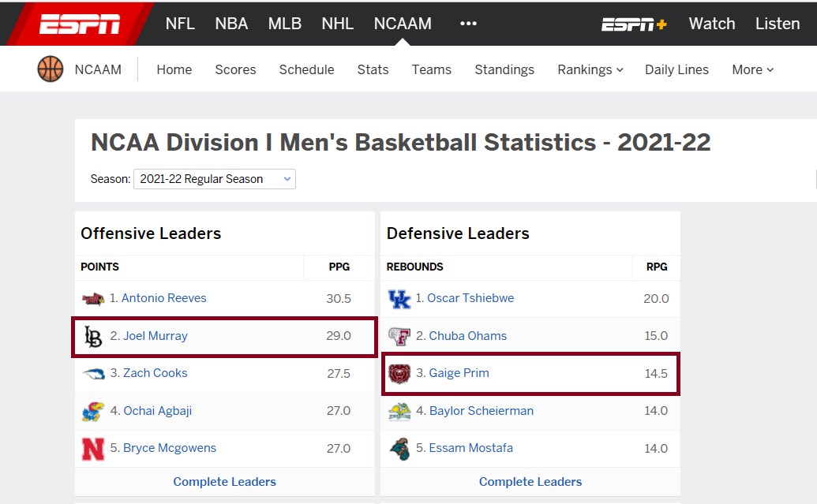Open Chuba Ohams player page

468,336
